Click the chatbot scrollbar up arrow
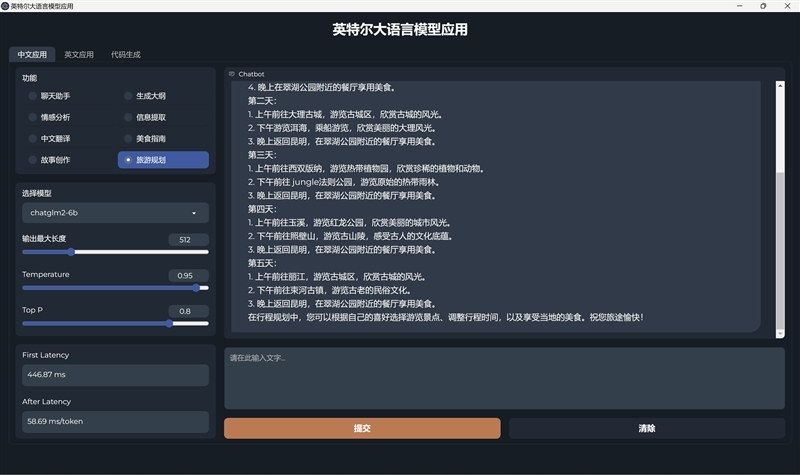800x475 pixels. (780, 85)
